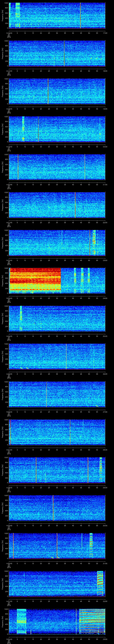Screen dimensions: 114x644
Task: Click the 4:20:00 start time label
Action: point(9,184)
